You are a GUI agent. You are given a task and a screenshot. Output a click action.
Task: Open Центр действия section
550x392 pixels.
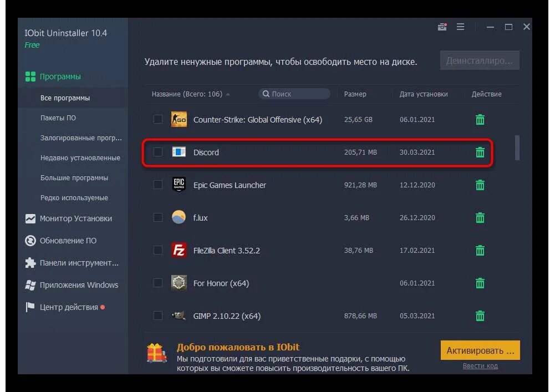tap(65, 307)
